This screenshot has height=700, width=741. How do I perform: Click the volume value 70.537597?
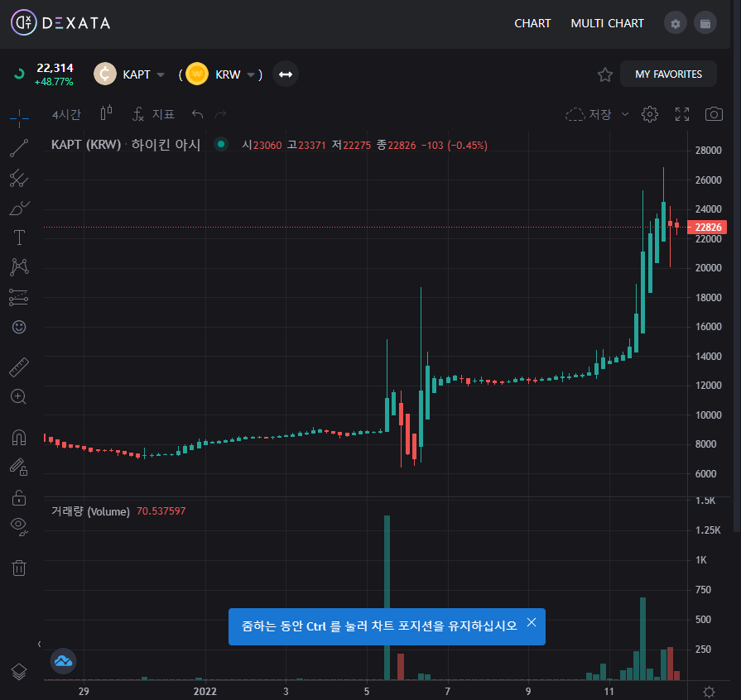tap(161, 511)
